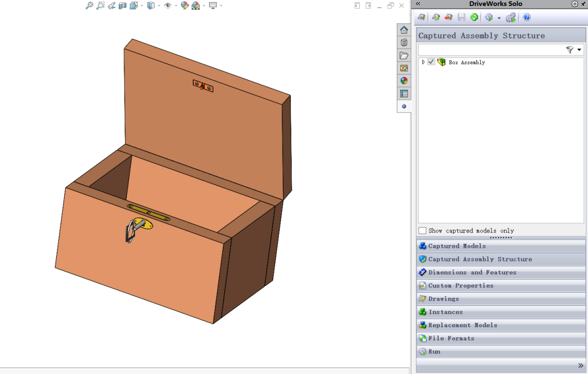Open the filter options dropdown arrow

[x=579, y=50]
